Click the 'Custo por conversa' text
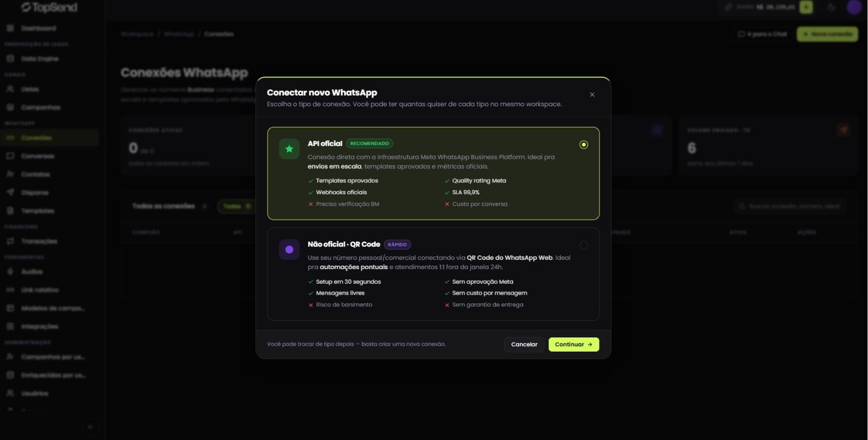Viewport: 868px width, 440px height. [x=480, y=204]
